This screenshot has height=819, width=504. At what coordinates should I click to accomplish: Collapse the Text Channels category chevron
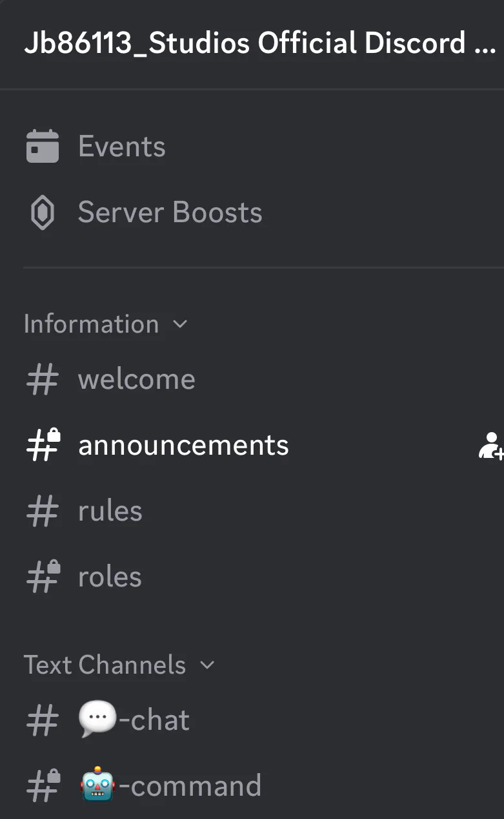(207, 665)
